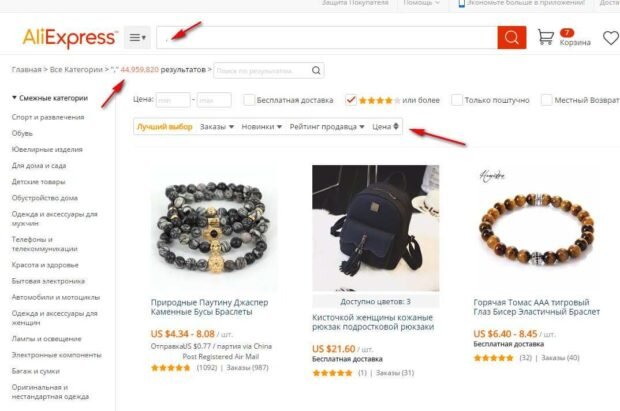Expand the Заказы sort dropdown
The width and height of the screenshot is (620, 411).
click(217, 127)
